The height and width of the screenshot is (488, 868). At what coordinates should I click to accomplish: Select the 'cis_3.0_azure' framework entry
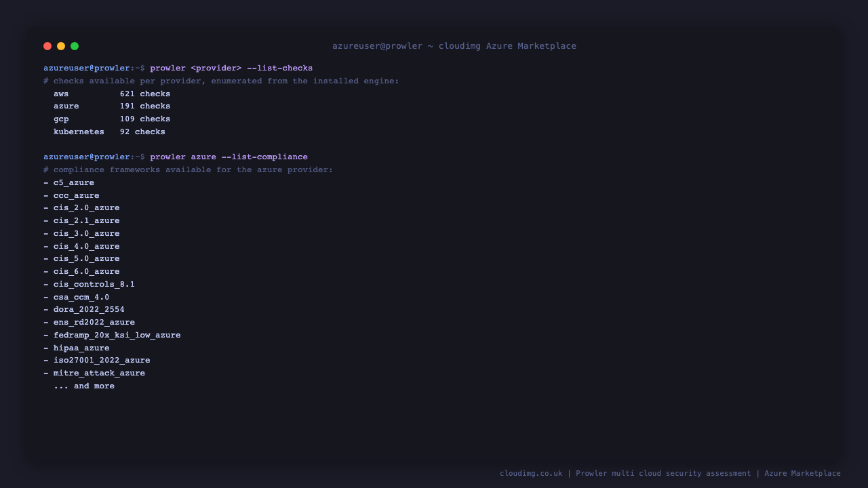click(81, 234)
